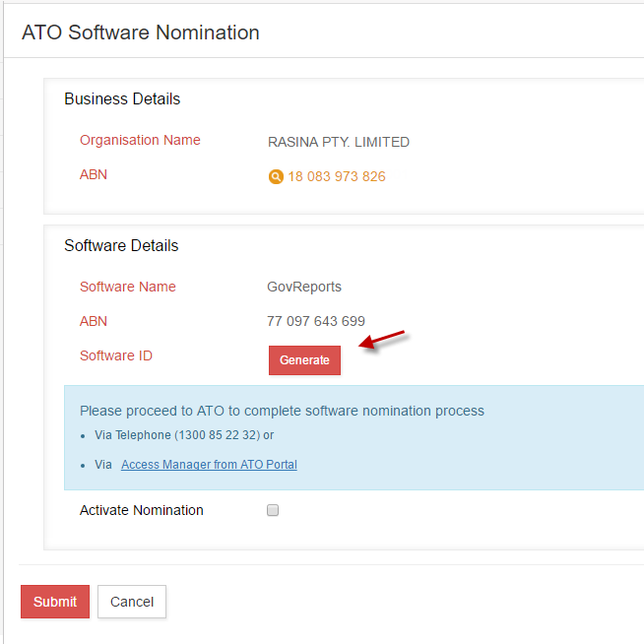644x644 pixels.
Task: Click the Activate Nomination label text
Action: [x=142, y=510]
